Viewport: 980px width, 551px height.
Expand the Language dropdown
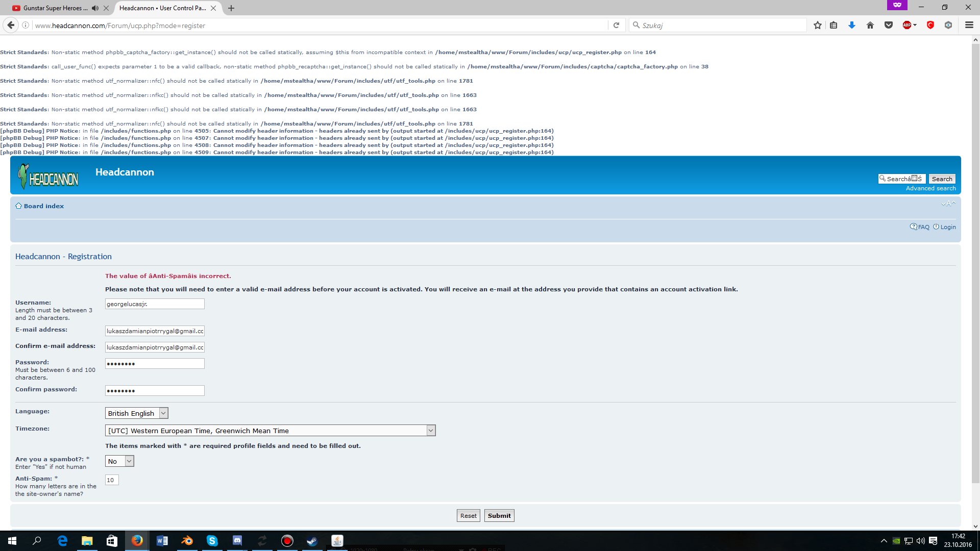coord(137,413)
